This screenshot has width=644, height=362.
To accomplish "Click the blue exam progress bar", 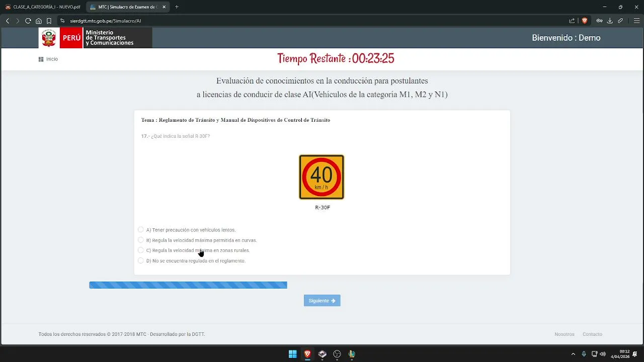I will pyautogui.click(x=188, y=285).
